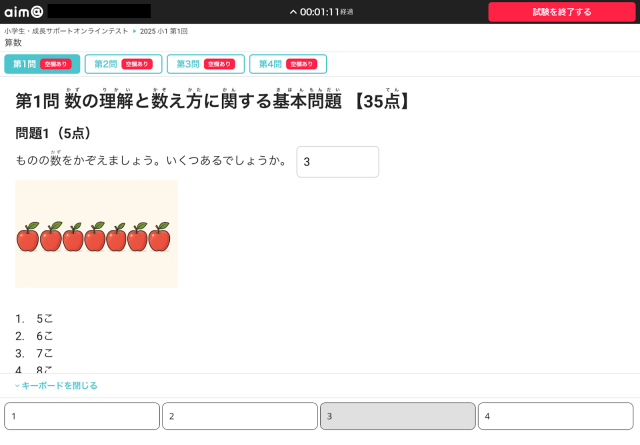This screenshot has height=445, width=640.
Task: Switch to the 第1問 tab
Action: tap(42, 64)
